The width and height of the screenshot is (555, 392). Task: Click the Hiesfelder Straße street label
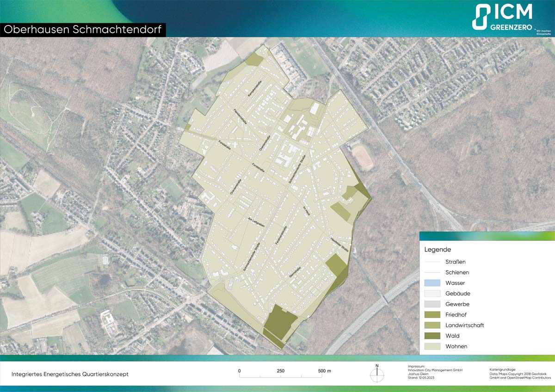tap(339, 244)
